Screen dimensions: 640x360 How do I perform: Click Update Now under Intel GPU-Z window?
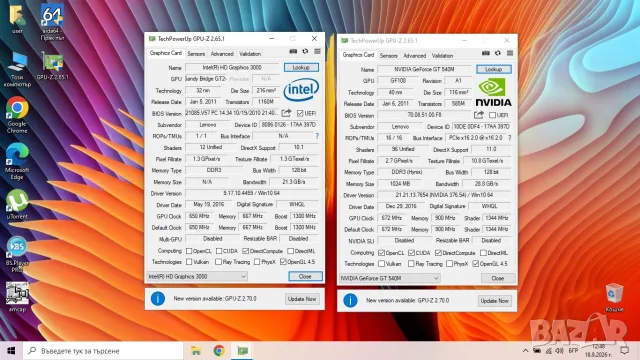coord(302,299)
